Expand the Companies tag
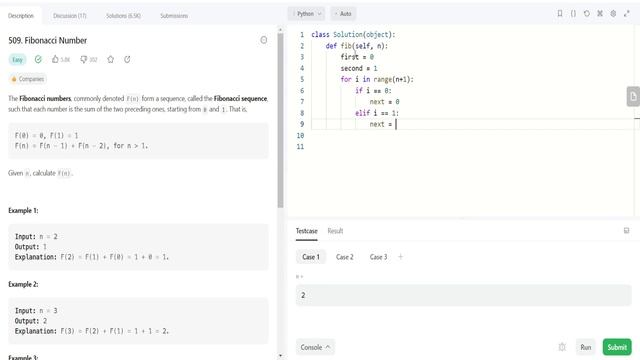The height and width of the screenshot is (360, 640). point(27,79)
